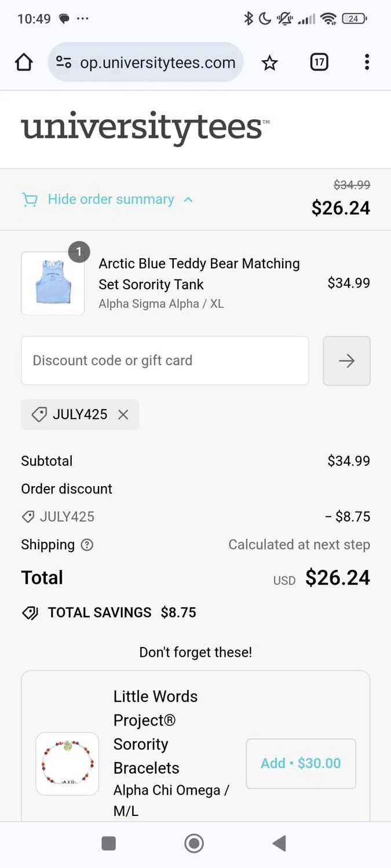Apply discount with the arrow button
Image resolution: width=391 pixels, height=868 pixels.
click(346, 361)
